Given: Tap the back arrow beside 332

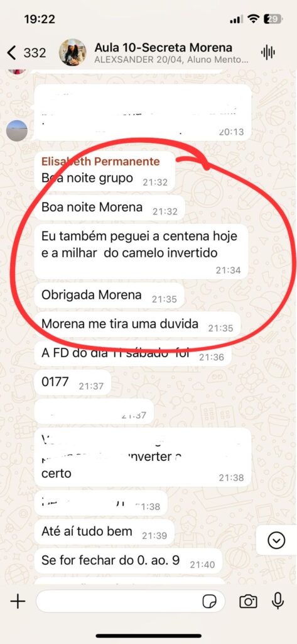Looking at the screenshot, I should tap(11, 53).
